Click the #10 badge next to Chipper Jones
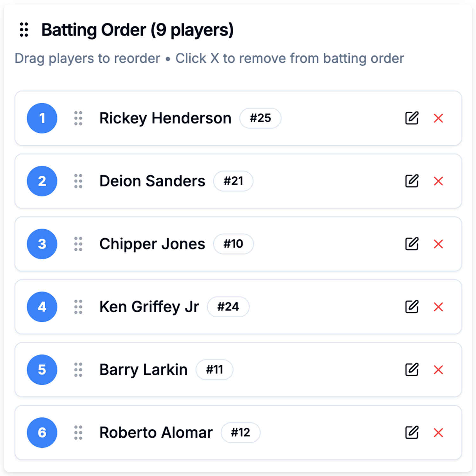The height and width of the screenshot is (476, 476). [233, 244]
